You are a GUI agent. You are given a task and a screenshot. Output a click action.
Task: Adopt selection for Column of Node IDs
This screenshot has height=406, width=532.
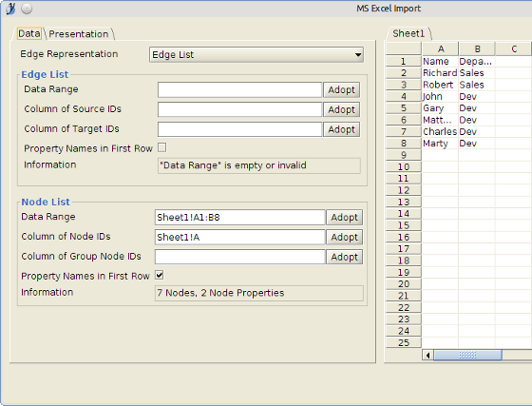point(344,237)
